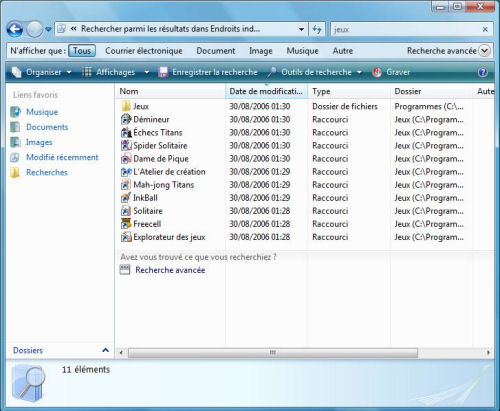Image resolution: width=500 pixels, height=411 pixels.
Task: Click Enregistrer la recherche
Action: (208, 72)
